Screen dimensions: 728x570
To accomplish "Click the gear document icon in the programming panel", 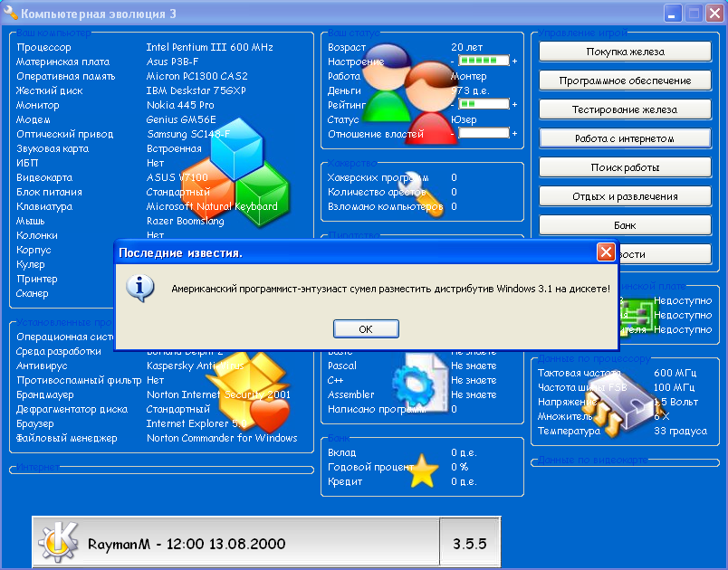I will pos(420,383).
